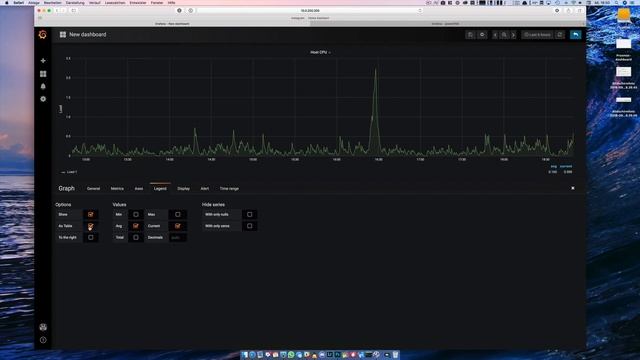Refresh the dashboard
The image size is (640, 360).
point(560,35)
